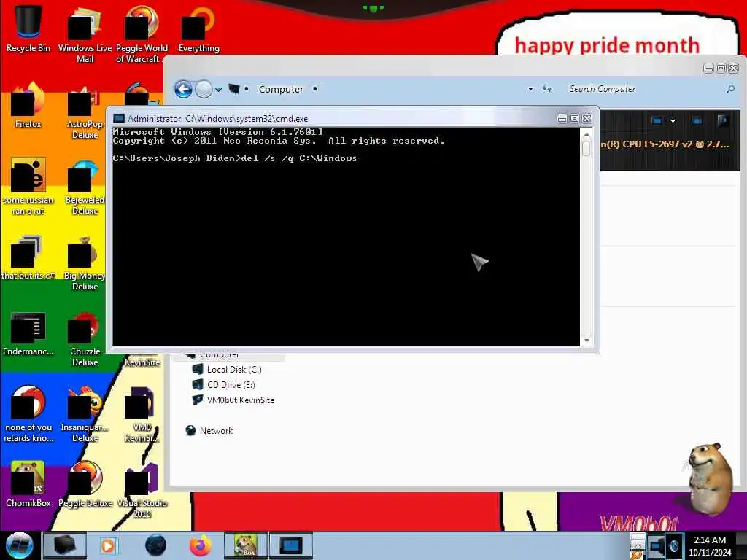The image size is (747, 560).
Task: Open the dropdown dot after Computer breadcrumb
Action: click(315, 89)
